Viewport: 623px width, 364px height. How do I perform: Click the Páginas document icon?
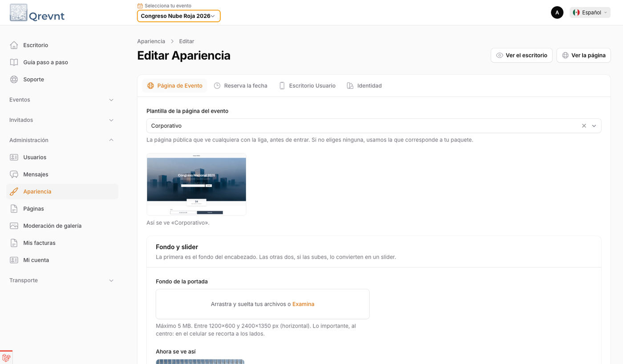coord(14,209)
